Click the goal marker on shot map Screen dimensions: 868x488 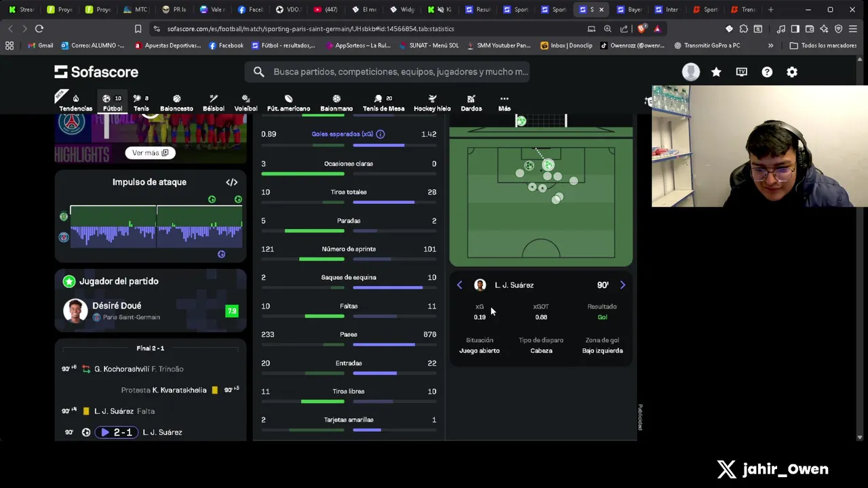[548, 165]
